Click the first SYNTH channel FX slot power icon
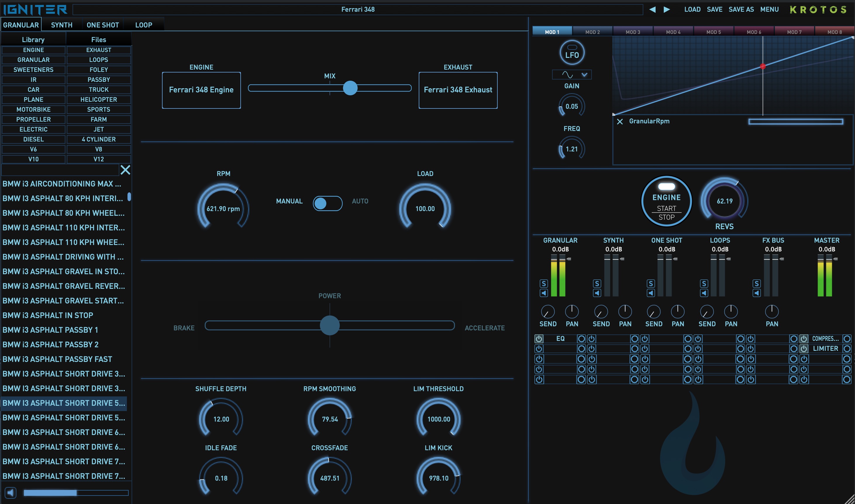The height and width of the screenshot is (504, 855). [592, 339]
